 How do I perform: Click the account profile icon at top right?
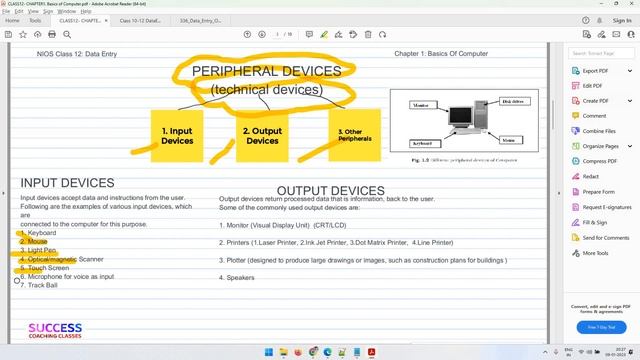(631, 35)
